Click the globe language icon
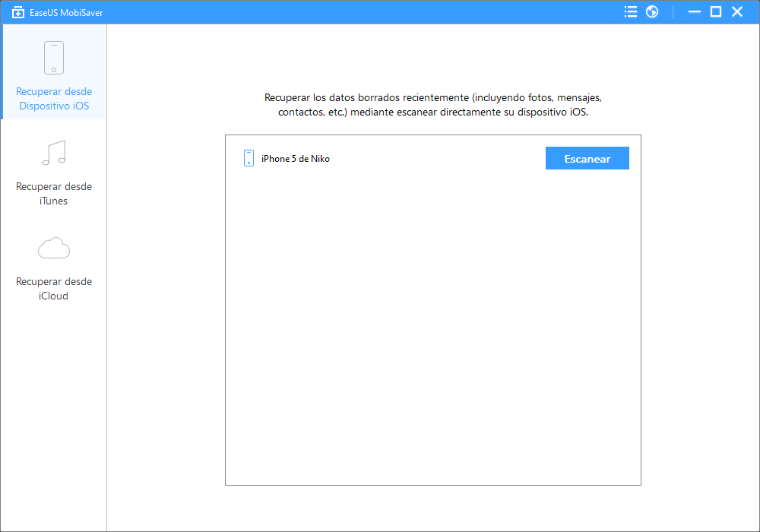This screenshot has width=760, height=532. tap(652, 11)
